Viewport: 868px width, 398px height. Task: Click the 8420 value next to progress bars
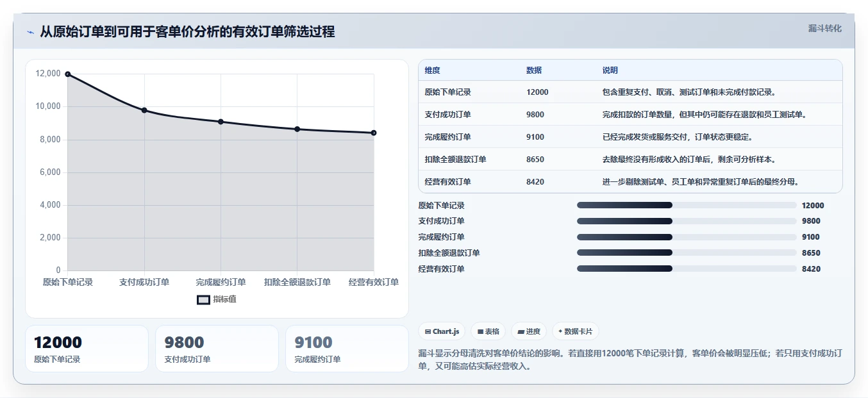811,269
